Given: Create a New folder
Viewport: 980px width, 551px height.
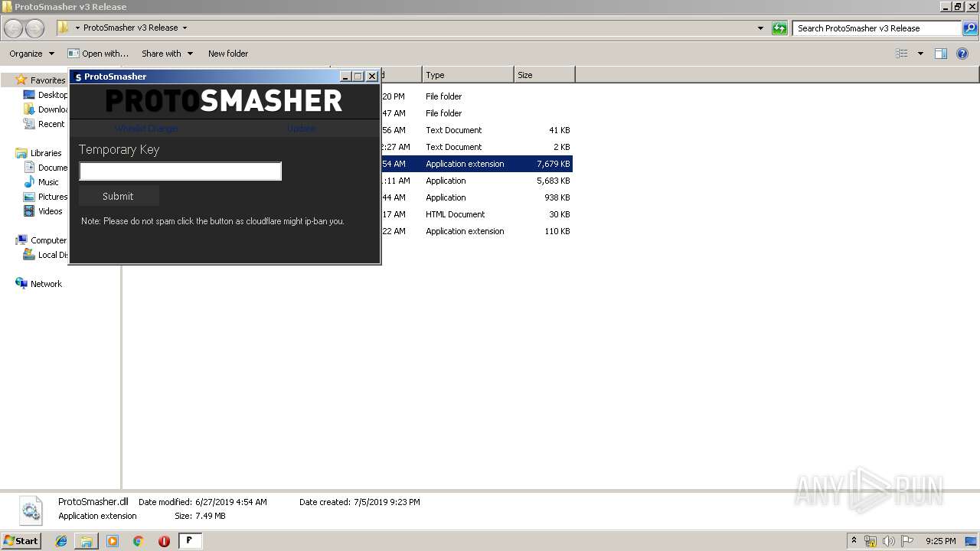Looking at the screenshot, I should point(228,54).
